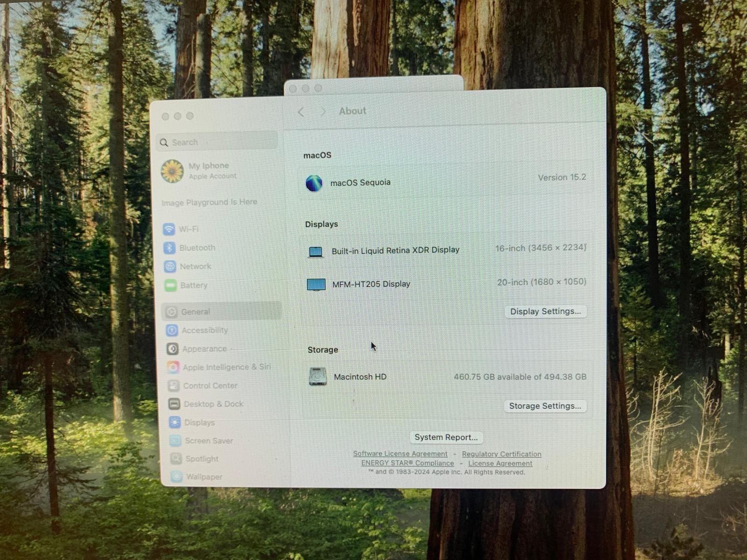747x560 pixels.
Task: Select the General gear icon
Action: tap(171, 312)
